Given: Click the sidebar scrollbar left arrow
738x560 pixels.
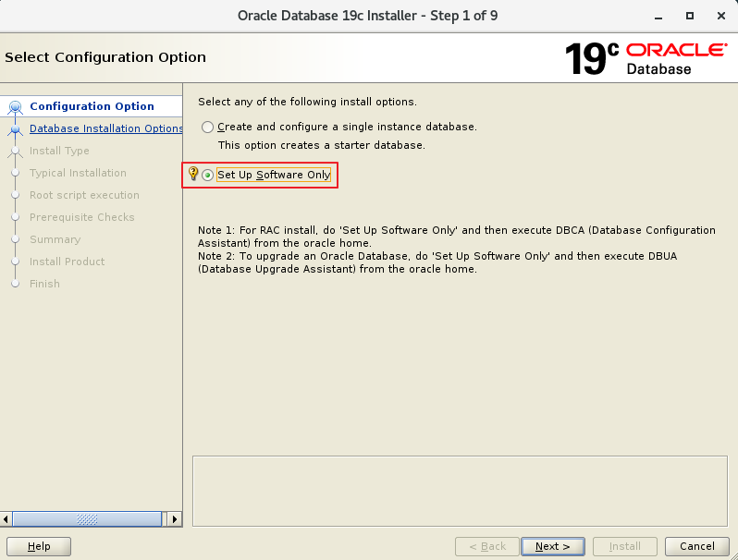Looking at the screenshot, I should pyautogui.click(x=6, y=519).
